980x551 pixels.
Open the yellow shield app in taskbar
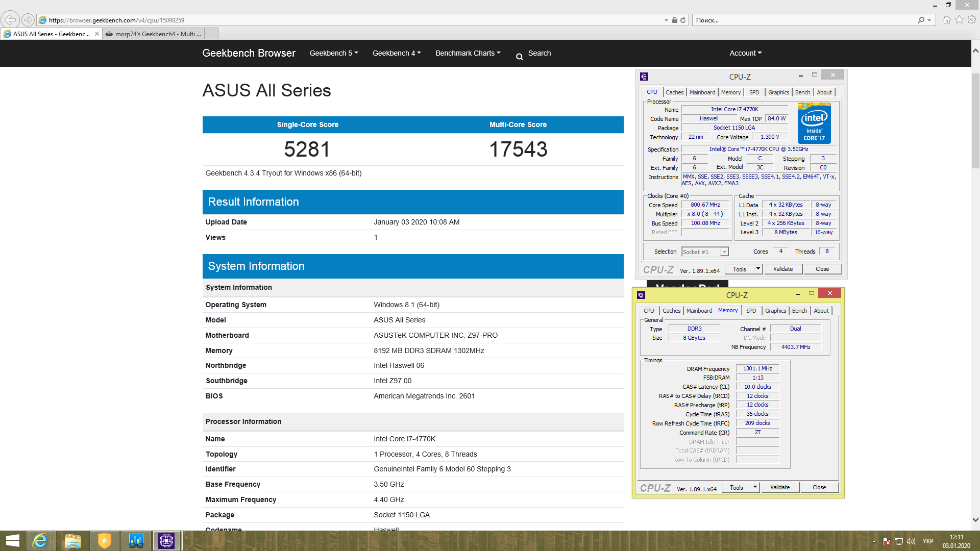tap(104, 541)
